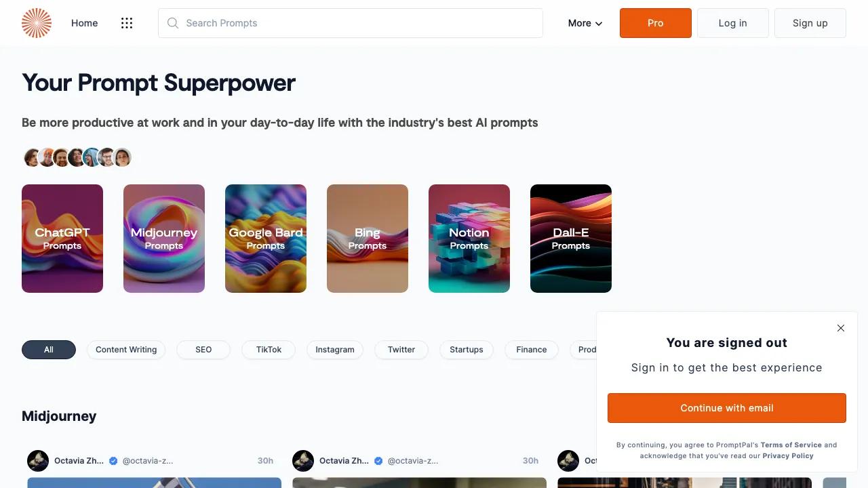Image resolution: width=868 pixels, height=488 pixels.
Task: Open ChatGPT Prompts tile
Action: click(62, 239)
